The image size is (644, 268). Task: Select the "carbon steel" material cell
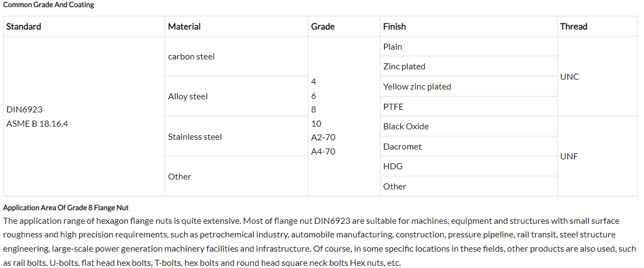click(x=191, y=57)
